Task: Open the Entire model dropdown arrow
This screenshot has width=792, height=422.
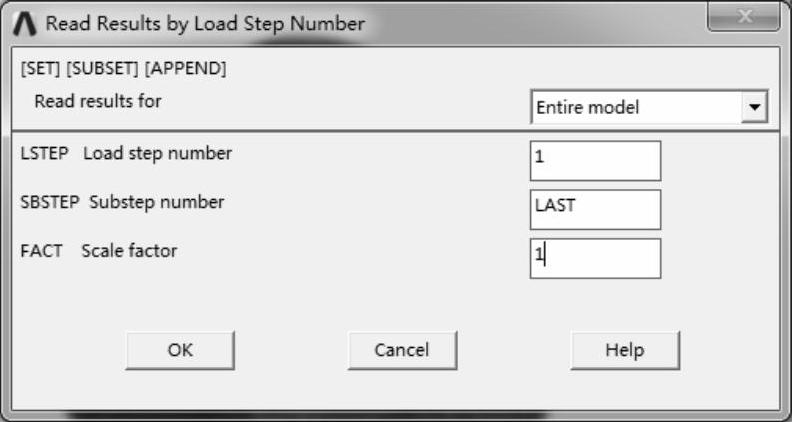Action: point(754,107)
